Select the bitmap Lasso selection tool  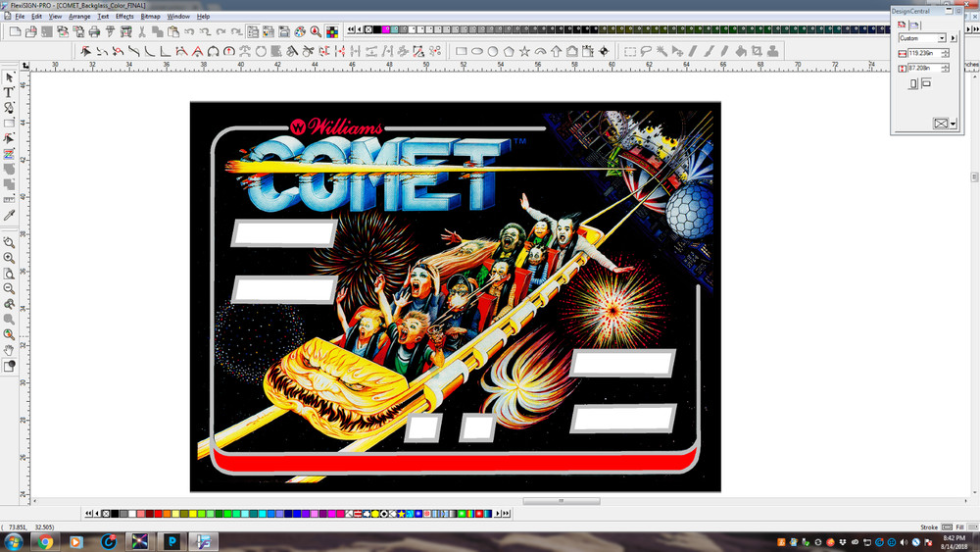[646, 51]
